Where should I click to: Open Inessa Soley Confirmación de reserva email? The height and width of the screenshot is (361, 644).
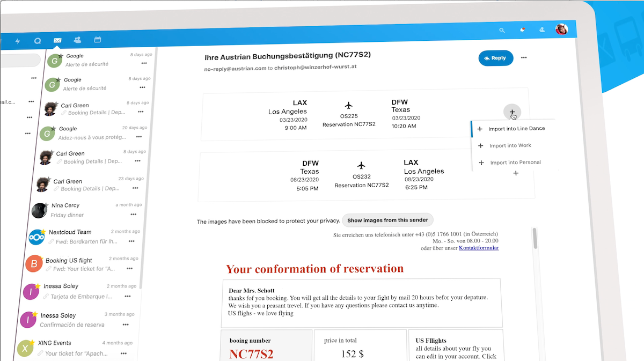[76, 320]
